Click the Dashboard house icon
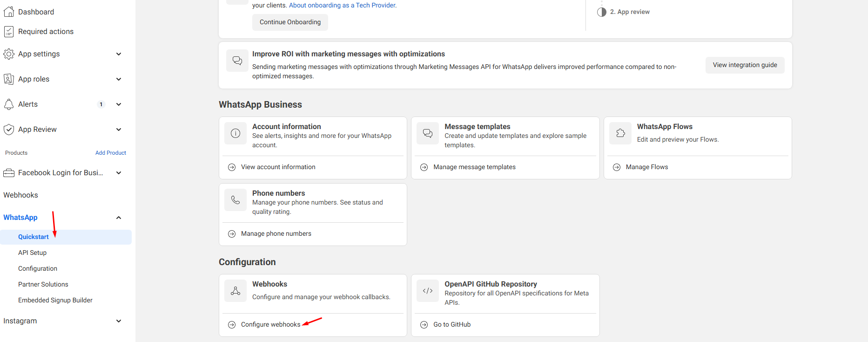Viewport: 868px width, 342px height. [8, 12]
